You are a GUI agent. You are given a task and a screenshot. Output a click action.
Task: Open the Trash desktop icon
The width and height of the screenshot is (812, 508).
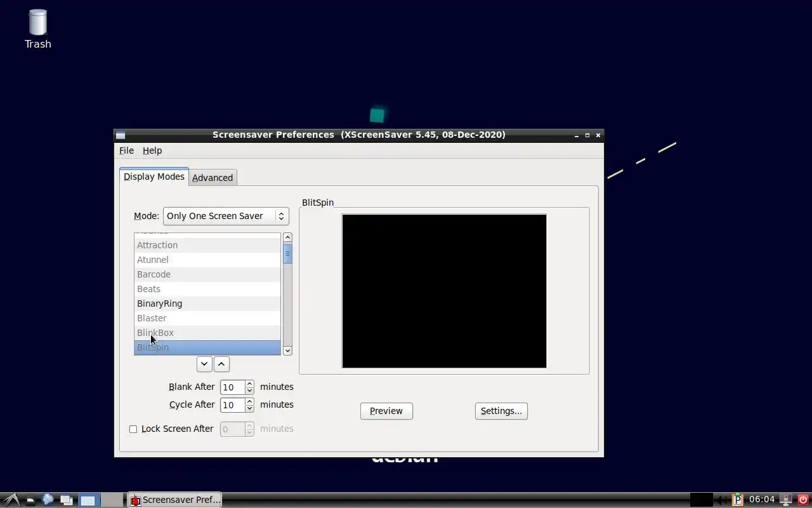coord(38,29)
